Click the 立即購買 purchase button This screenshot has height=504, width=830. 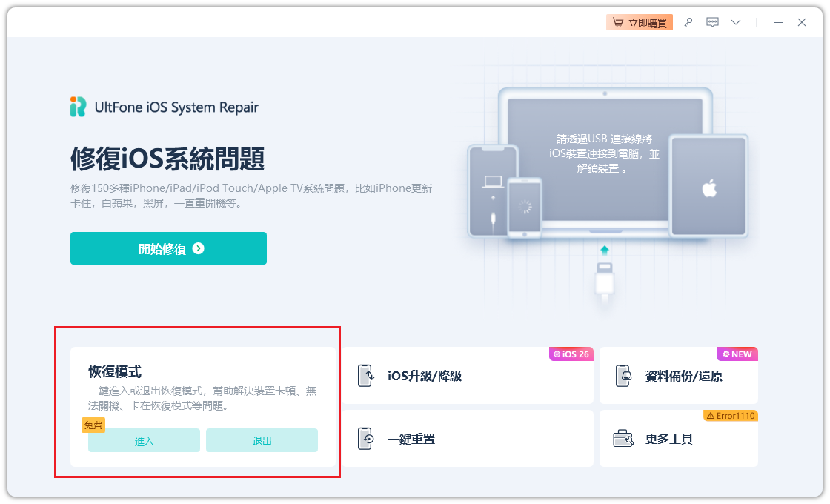point(639,22)
